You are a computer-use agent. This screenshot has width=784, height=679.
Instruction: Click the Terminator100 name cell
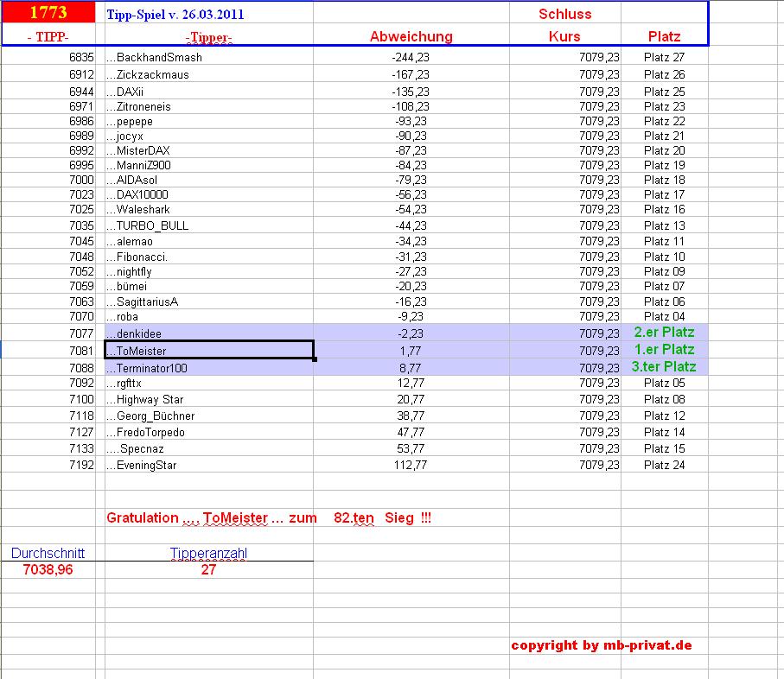point(209,368)
